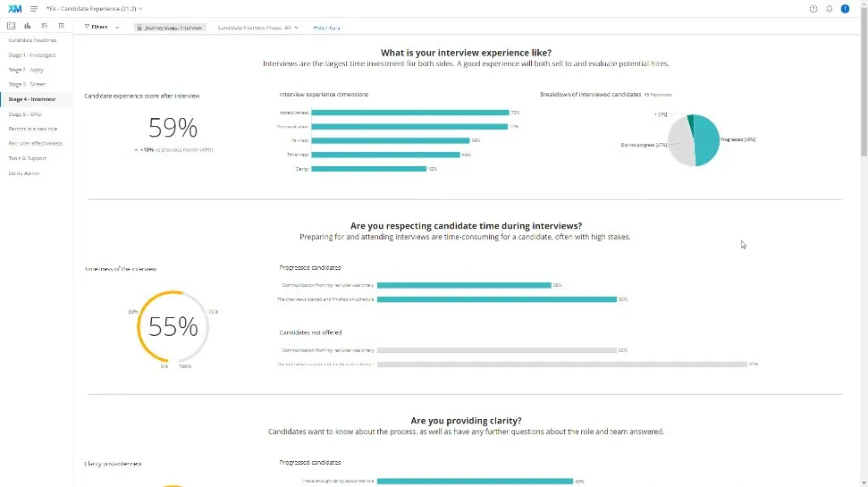Screen dimensions: 868x487
Task: Open the Candidate headlines page
Action: 32,40
